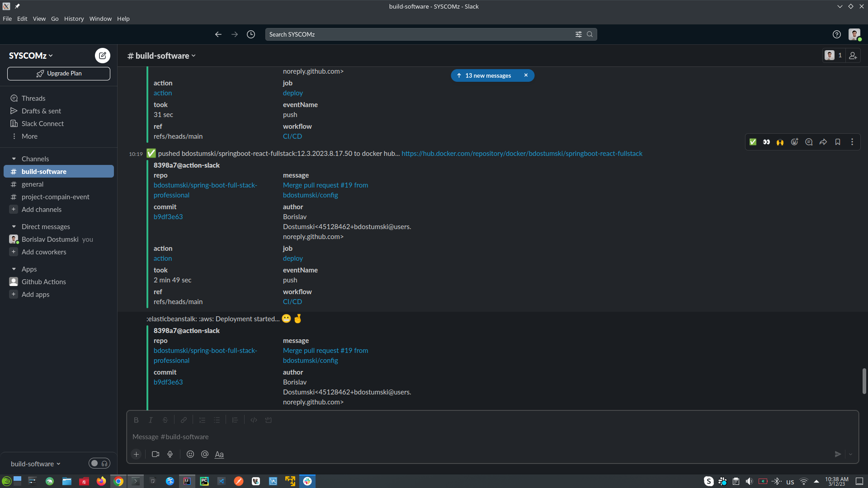868x488 pixels.
Task: Click reply in thread icon
Action: pyautogui.click(x=809, y=142)
